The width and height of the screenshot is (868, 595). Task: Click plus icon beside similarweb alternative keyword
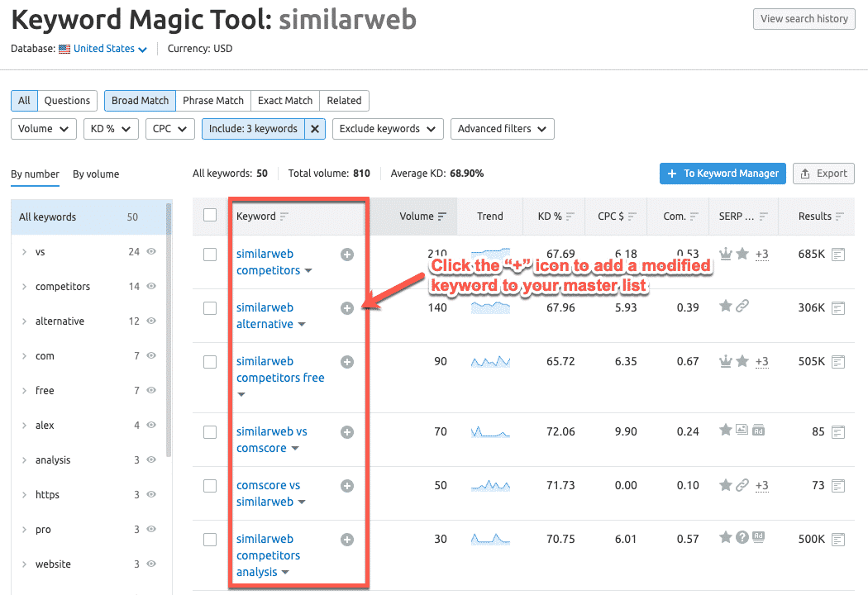point(347,308)
